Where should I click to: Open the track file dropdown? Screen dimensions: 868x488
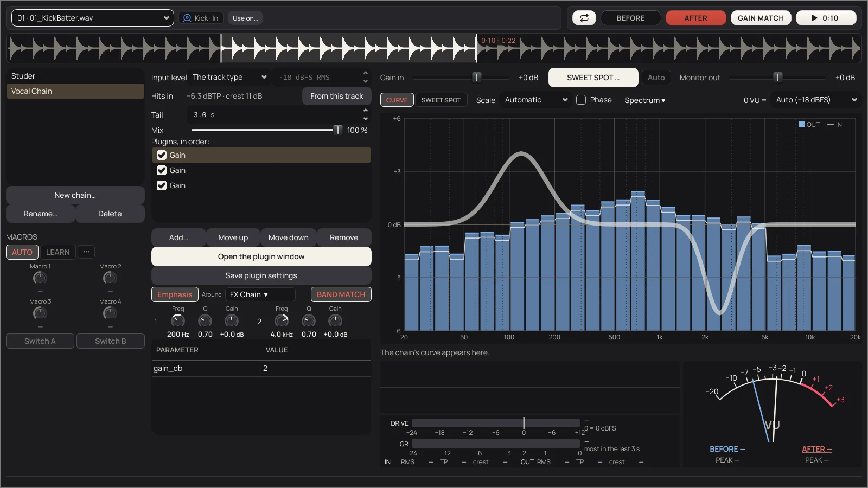[93, 18]
